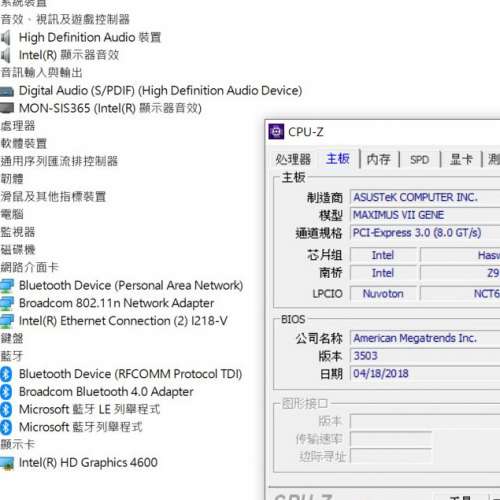Select Intel(R) Ethernet Connection (2) I218-V entry
500x500 pixels.
123,321
